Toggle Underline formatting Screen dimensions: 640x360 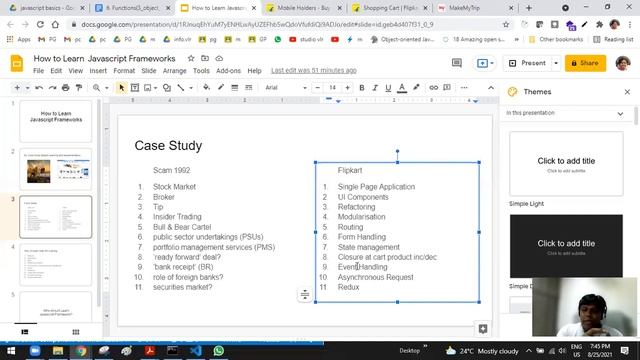388,88
